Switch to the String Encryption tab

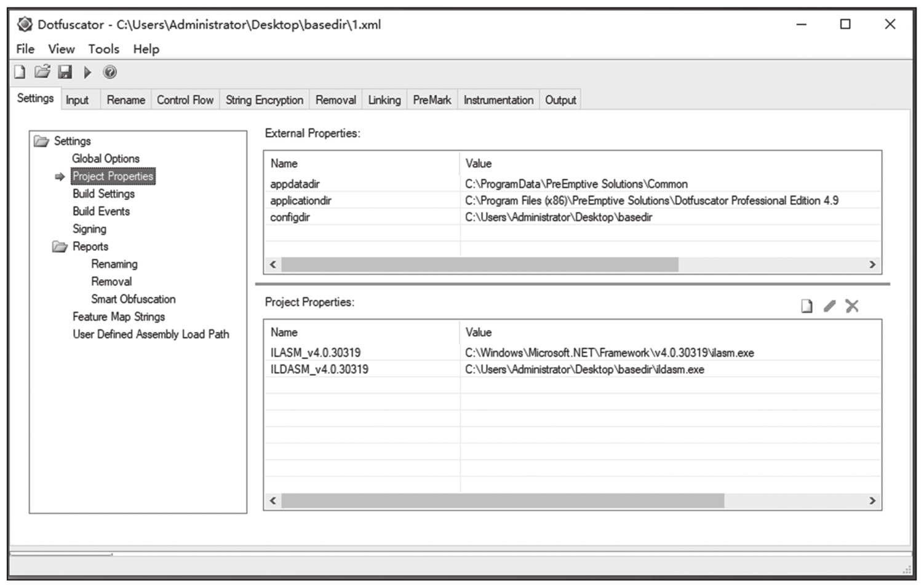pyautogui.click(x=265, y=100)
